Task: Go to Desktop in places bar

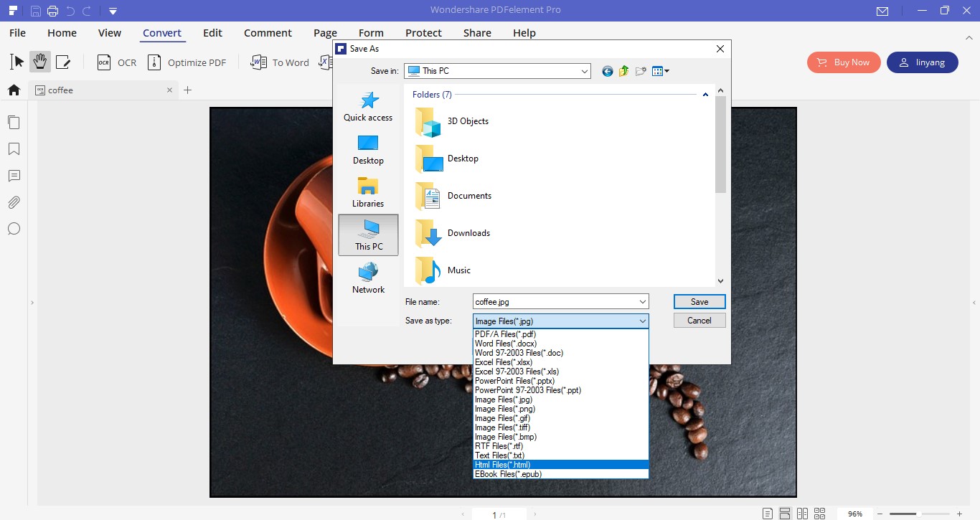Action: (368, 150)
